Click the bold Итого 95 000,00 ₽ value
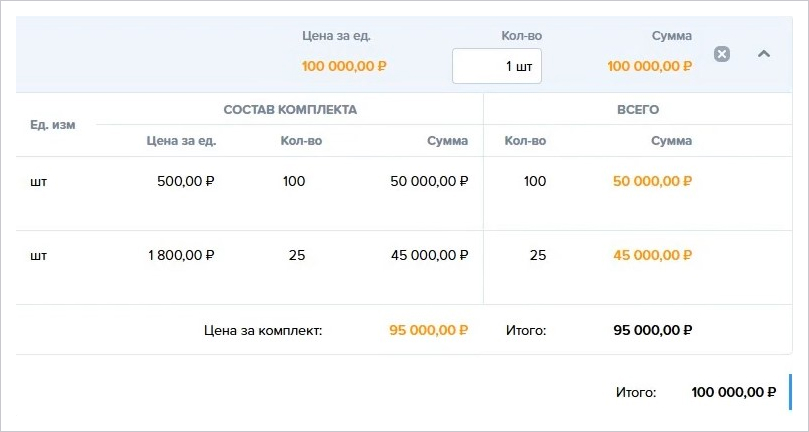Image resolution: width=809 pixels, height=432 pixels. pyautogui.click(x=653, y=330)
